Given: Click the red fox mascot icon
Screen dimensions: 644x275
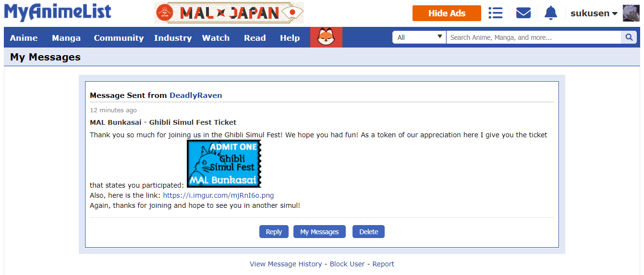Looking at the screenshot, I should coord(326,37).
